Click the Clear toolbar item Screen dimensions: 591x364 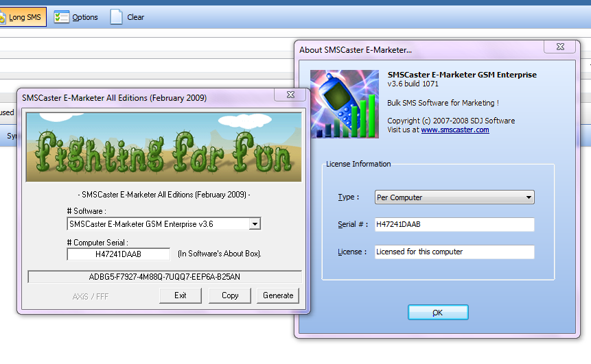(x=127, y=17)
